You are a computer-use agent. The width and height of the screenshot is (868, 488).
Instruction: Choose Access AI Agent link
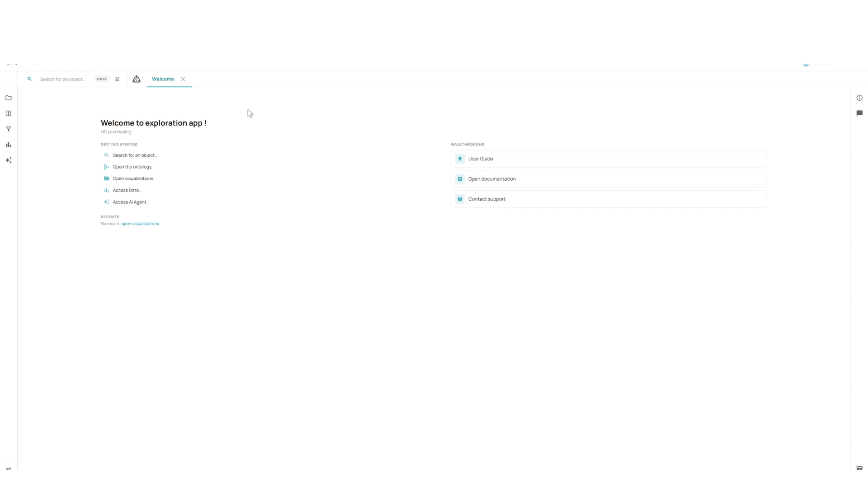tap(131, 202)
